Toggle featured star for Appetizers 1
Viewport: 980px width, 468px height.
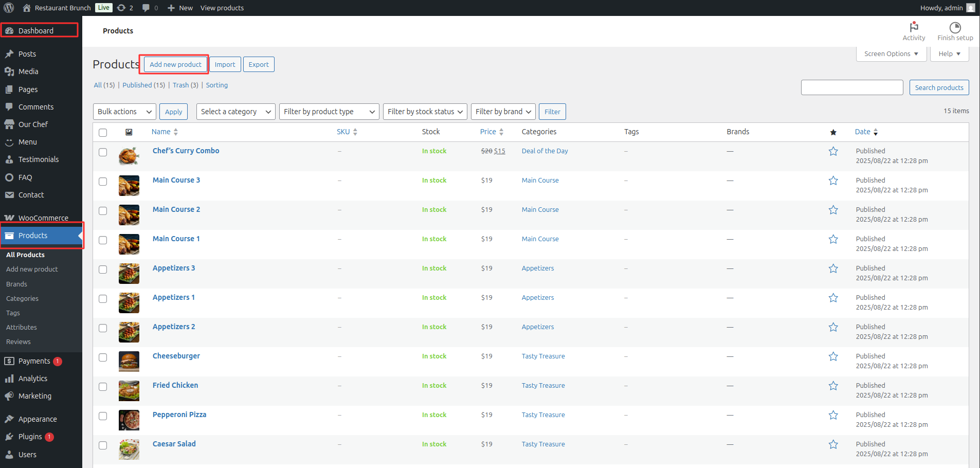pyautogui.click(x=833, y=298)
